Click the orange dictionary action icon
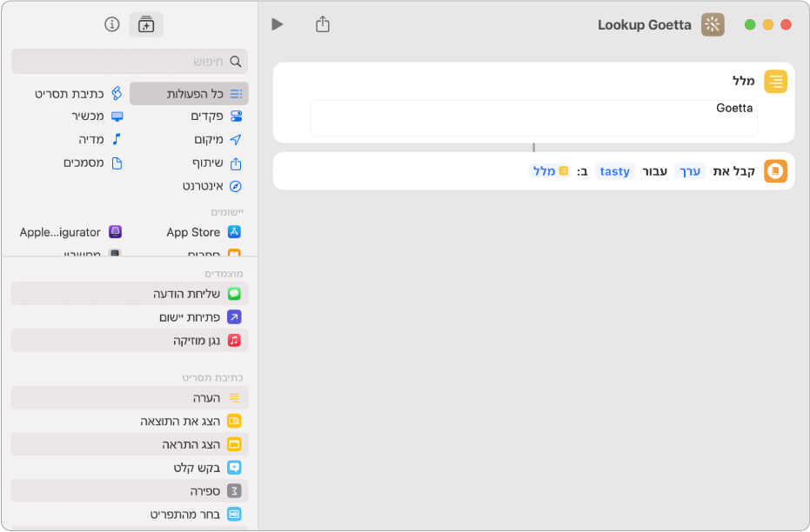The width and height of the screenshot is (810, 532). pyautogui.click(x=775, y=171)
